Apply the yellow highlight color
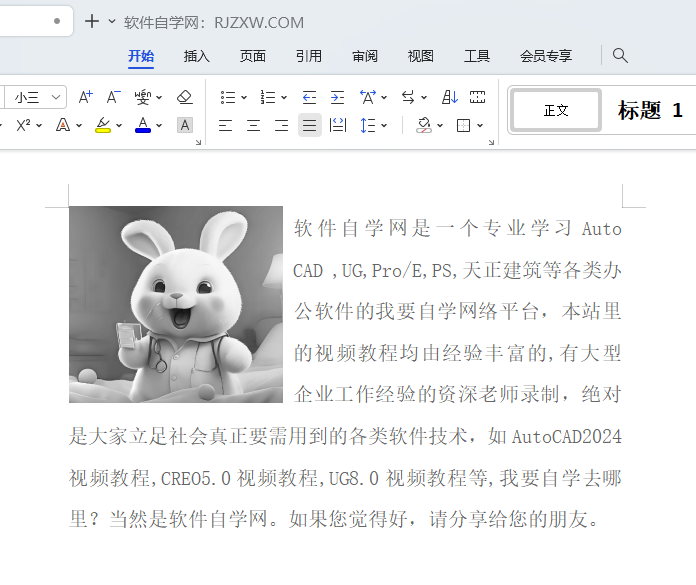The image size is (696, 585). [x=102, y=125]
